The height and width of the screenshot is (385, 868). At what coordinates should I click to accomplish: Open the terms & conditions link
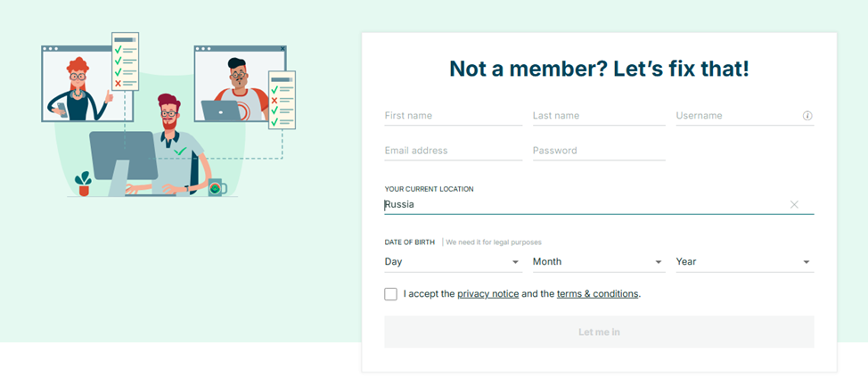pyautogui.click(x=597, y=294)
